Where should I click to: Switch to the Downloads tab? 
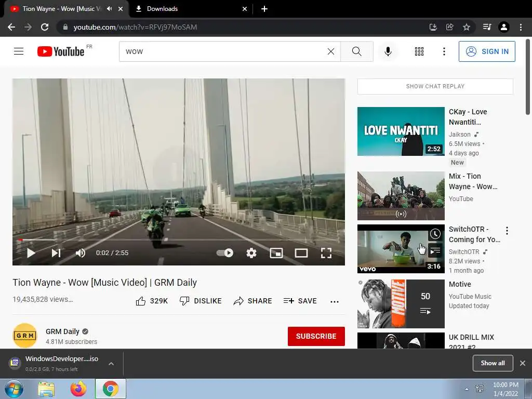point(190,9)
